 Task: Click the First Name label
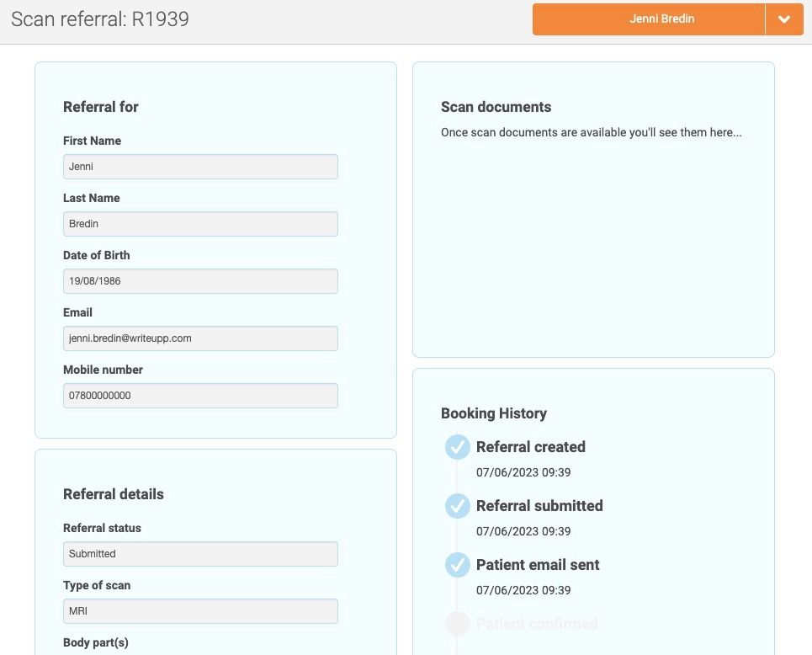click(93, 141)
